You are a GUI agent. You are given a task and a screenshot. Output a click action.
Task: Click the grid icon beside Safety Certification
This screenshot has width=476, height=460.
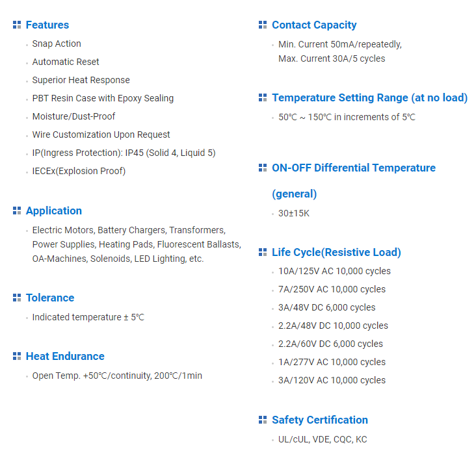click(263, 420)
